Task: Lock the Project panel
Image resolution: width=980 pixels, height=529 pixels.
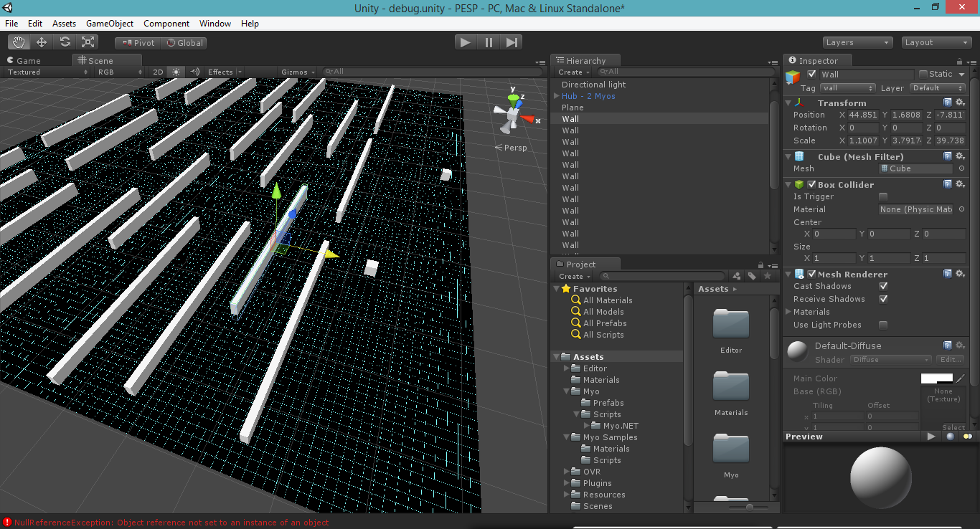Action: [x=760, y=264]
